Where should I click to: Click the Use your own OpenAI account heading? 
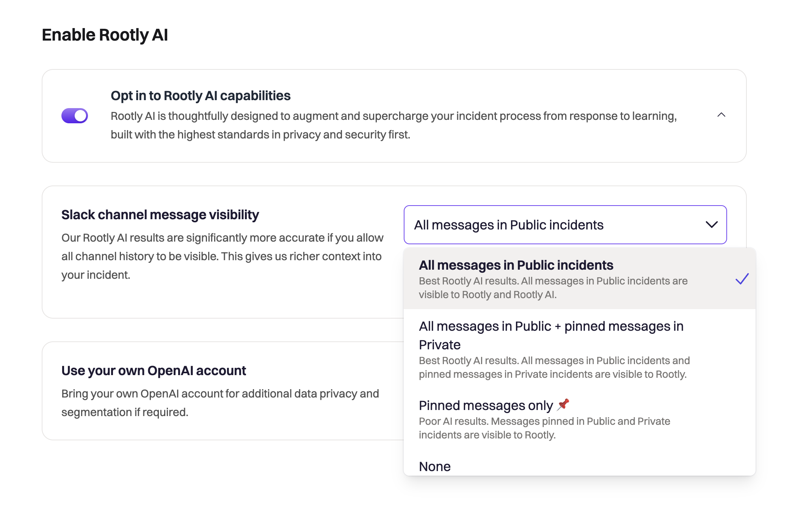pos(154,371)
